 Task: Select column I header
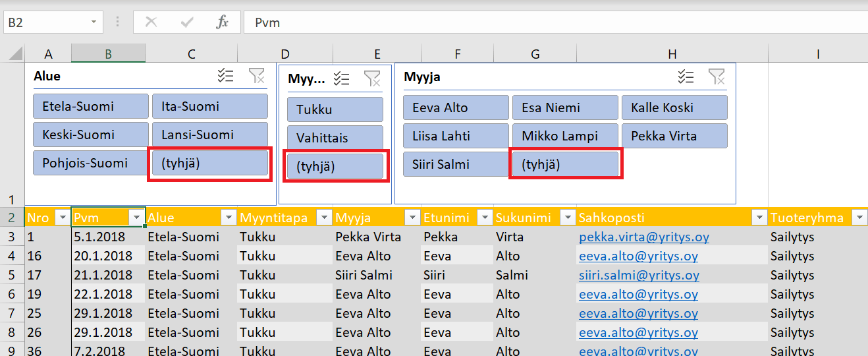point(818,54)
